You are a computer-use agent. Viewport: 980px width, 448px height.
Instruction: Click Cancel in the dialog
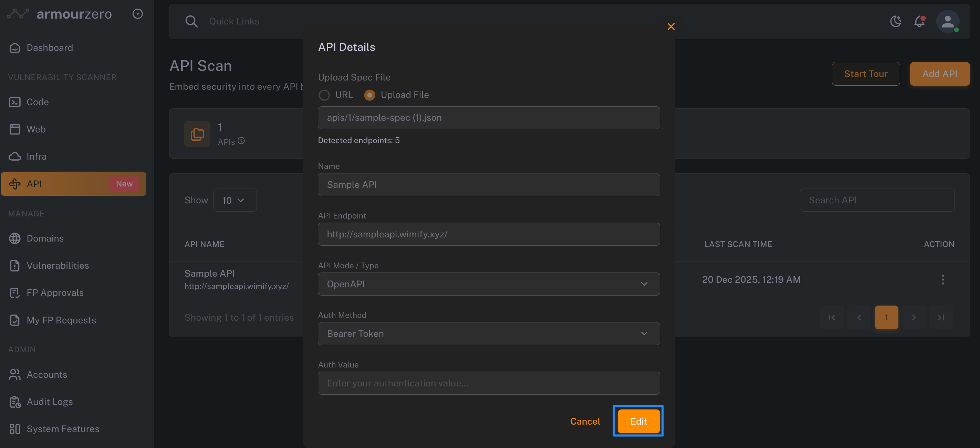[x=585, y=422]
